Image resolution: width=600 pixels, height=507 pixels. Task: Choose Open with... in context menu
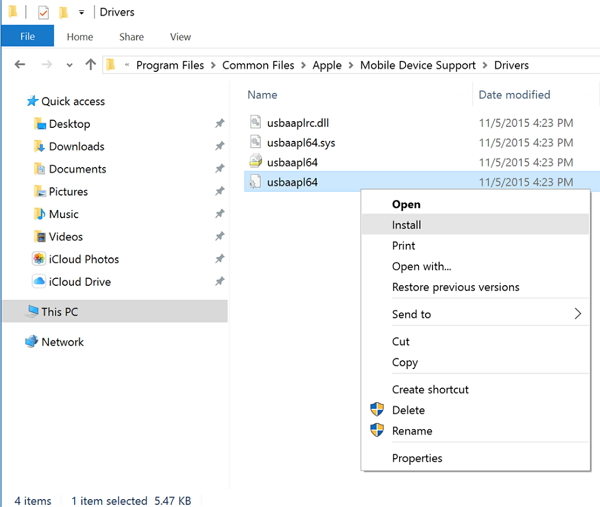pos(422,266)
